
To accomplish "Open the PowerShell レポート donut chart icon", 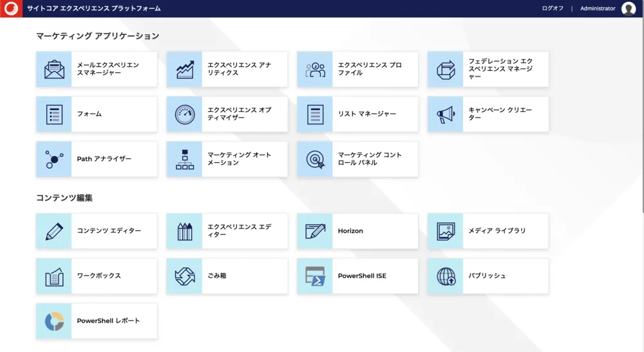I will point(54,321).
